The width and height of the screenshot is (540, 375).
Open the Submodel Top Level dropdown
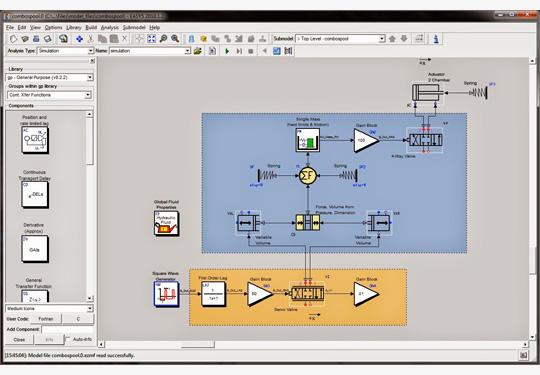coord(340,39)
